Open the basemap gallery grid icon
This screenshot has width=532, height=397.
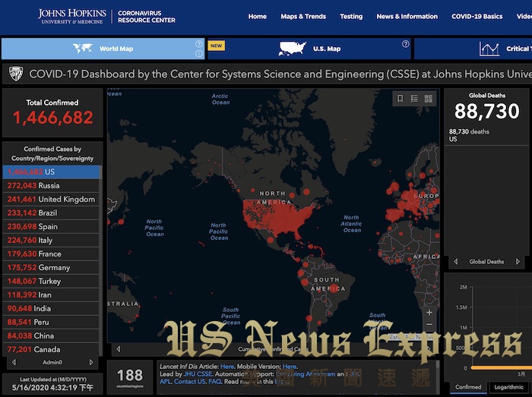pos(429,99)
